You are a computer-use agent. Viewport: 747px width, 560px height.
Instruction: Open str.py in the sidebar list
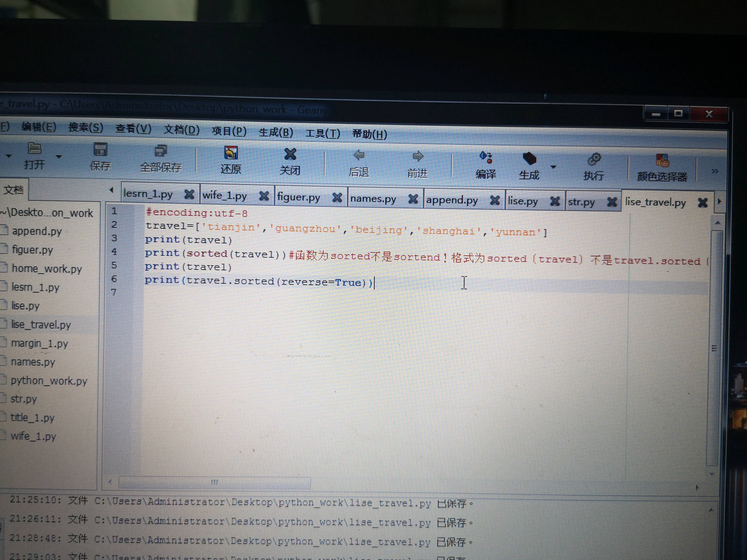point(24,399)
